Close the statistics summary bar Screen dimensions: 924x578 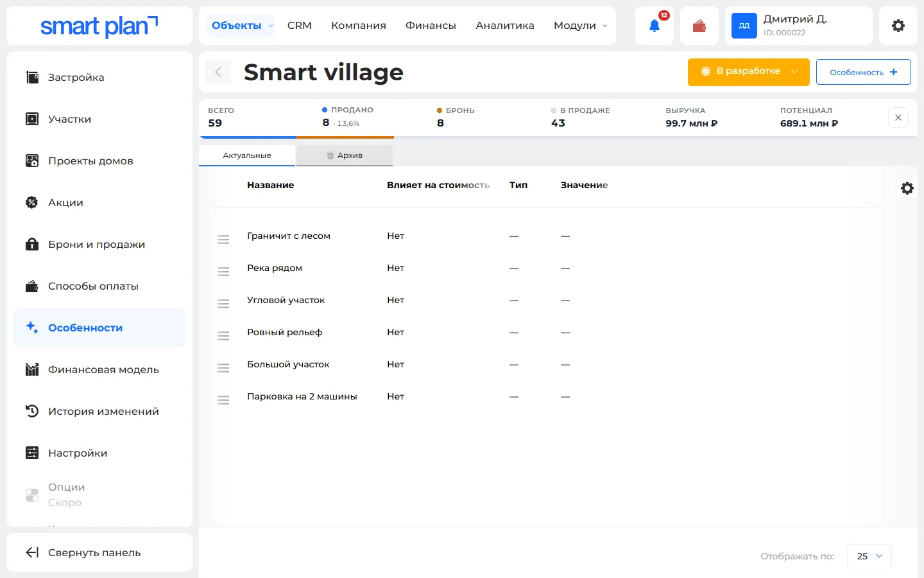point(898,118)
